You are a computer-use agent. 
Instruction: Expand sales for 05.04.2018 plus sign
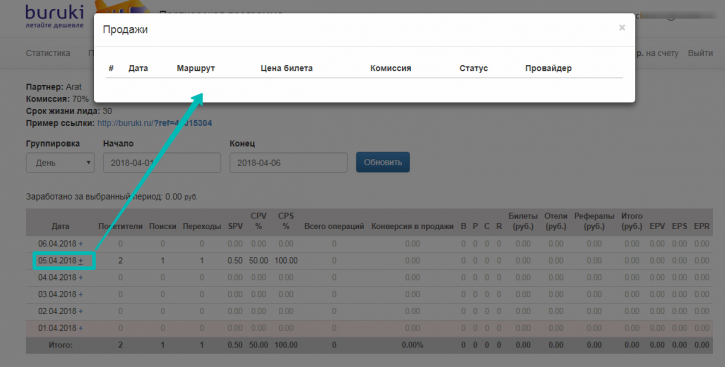81,261
